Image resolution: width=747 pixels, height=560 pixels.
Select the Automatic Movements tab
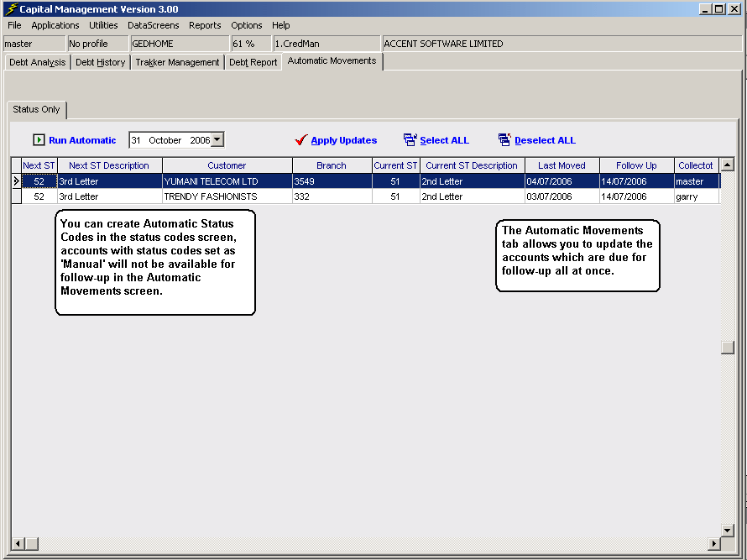point(332,61)
